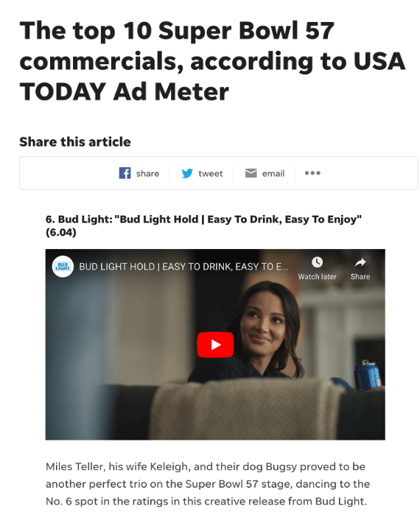Open the three-dot more sharing options
This screenshot has height=523, width=420.
[x=312, y=173]
